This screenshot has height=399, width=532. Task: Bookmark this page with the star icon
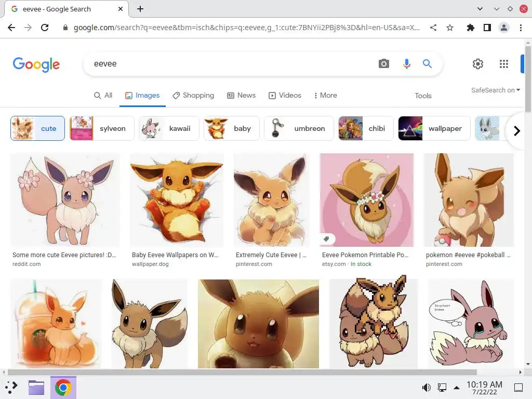tap(450, 28)
